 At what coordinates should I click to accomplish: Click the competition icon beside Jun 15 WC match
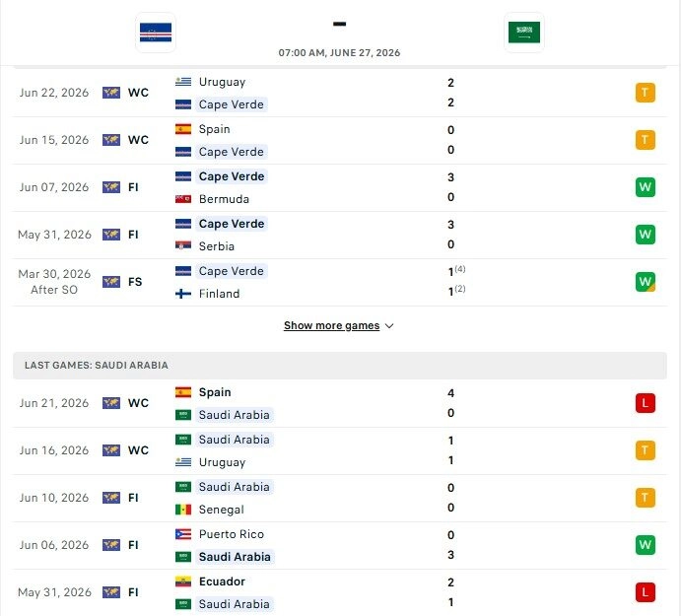[x=111, y=140]
